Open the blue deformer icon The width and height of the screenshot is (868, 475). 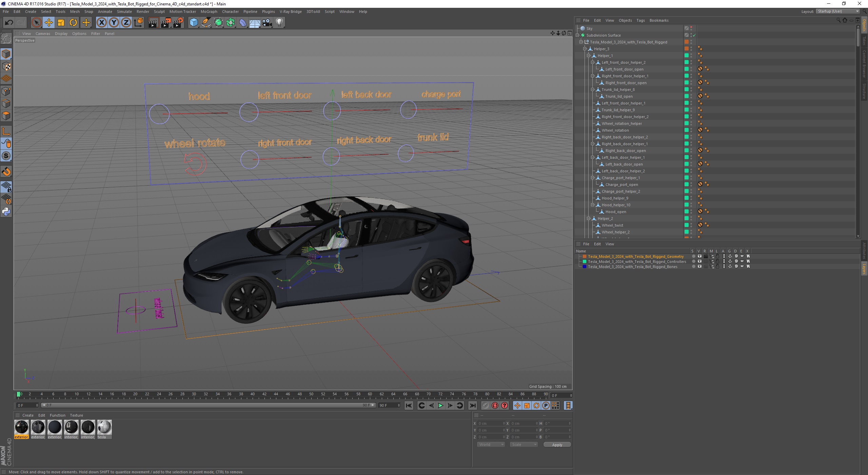tap(243, 23)
